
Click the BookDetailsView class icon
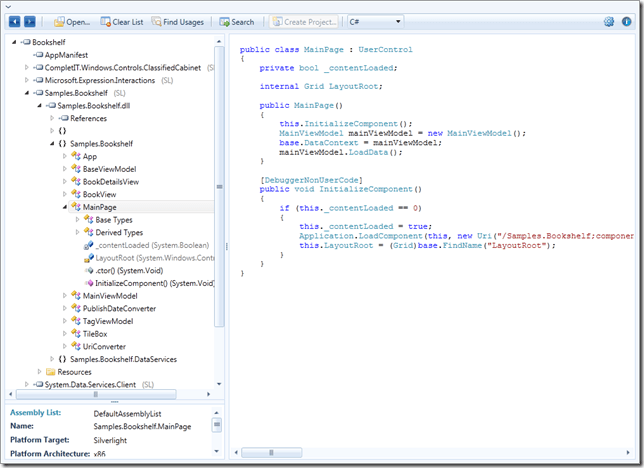(76, 182)
